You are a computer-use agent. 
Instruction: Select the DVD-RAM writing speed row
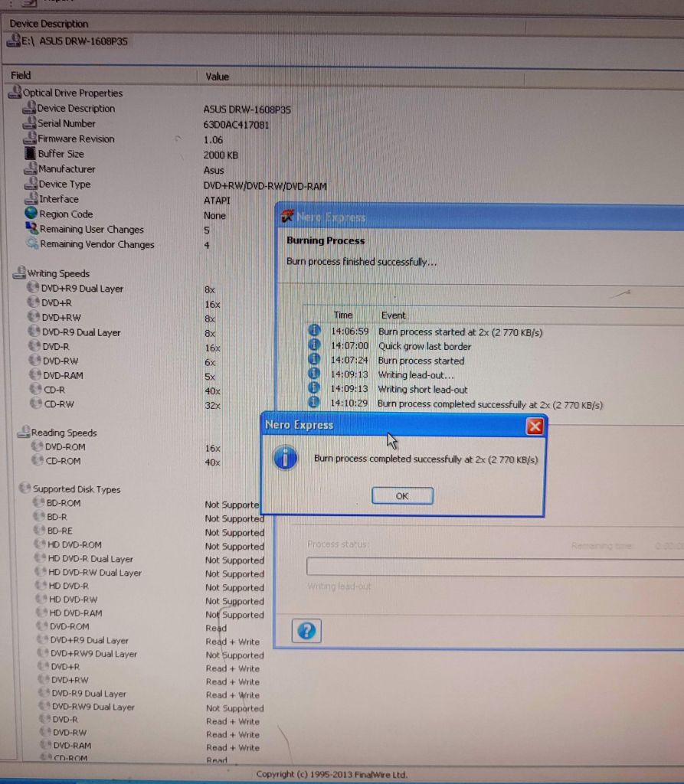coord(122,375)
